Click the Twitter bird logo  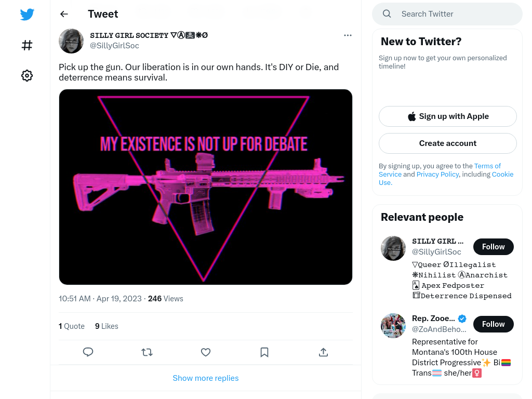pos(27,14)
